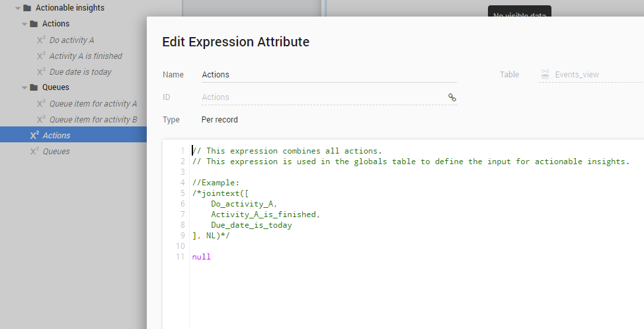Image resolution: width=644 pixels, height=329 pixels.
Task: Click the Actionable insights folder icon
Action: point(27,9)
